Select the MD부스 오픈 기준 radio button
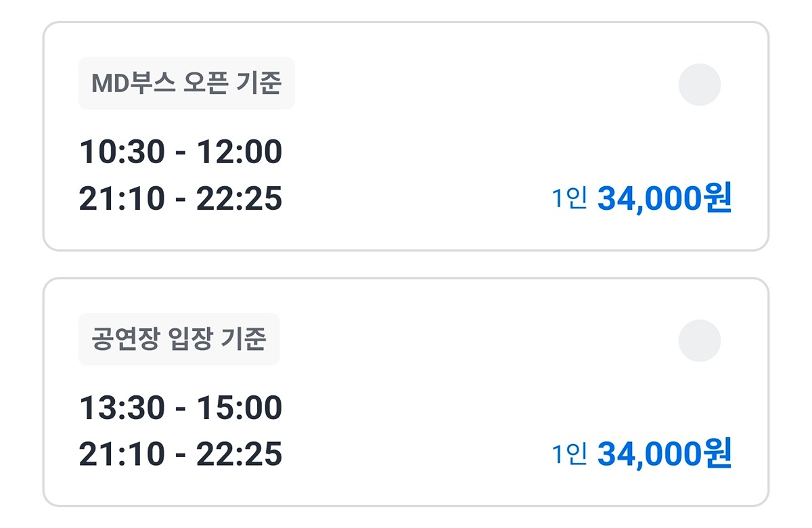Viewport: 812px width, 528px height. click(700, 85)
